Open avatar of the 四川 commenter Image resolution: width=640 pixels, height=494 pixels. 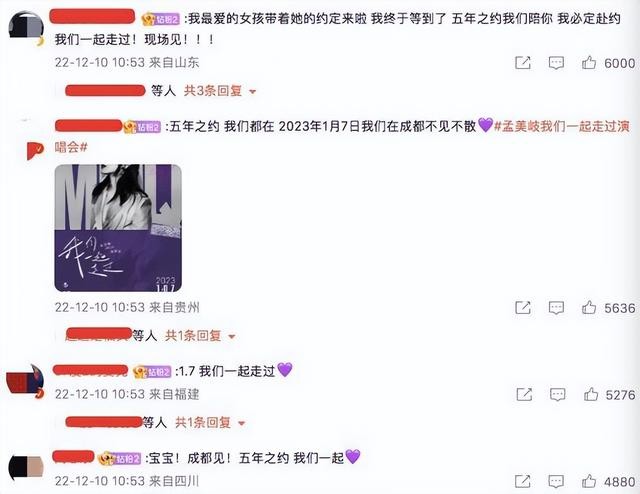pyautogui.click(x=26, y=468)
